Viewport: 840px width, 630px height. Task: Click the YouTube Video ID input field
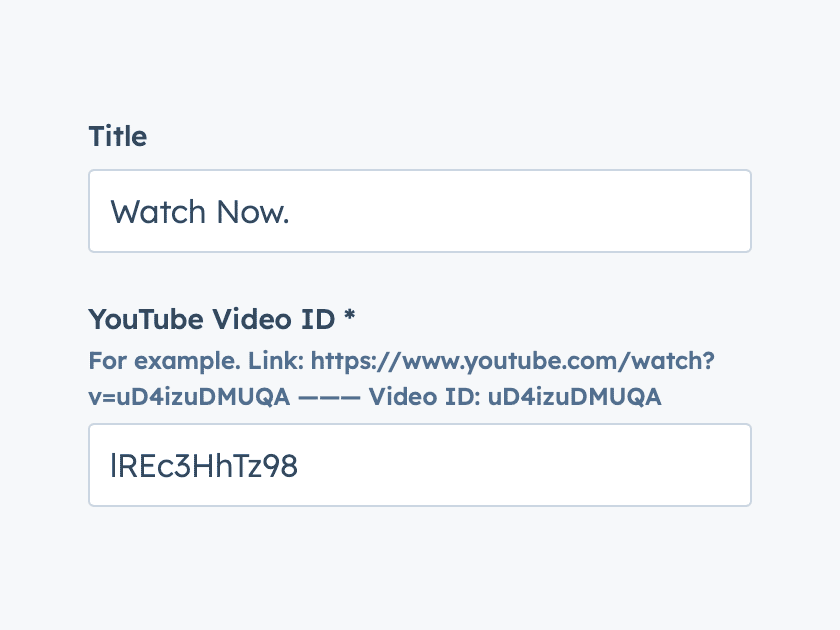click(x=420, y=465)
